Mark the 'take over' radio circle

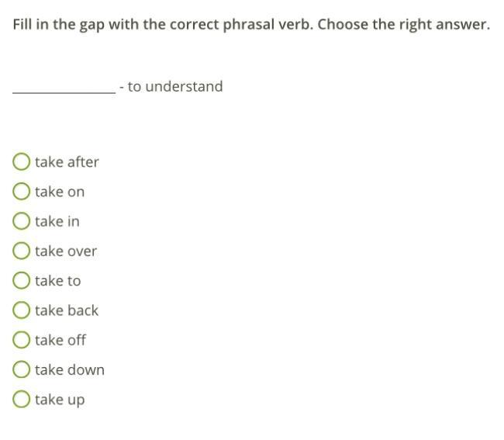tap(22, 251)
